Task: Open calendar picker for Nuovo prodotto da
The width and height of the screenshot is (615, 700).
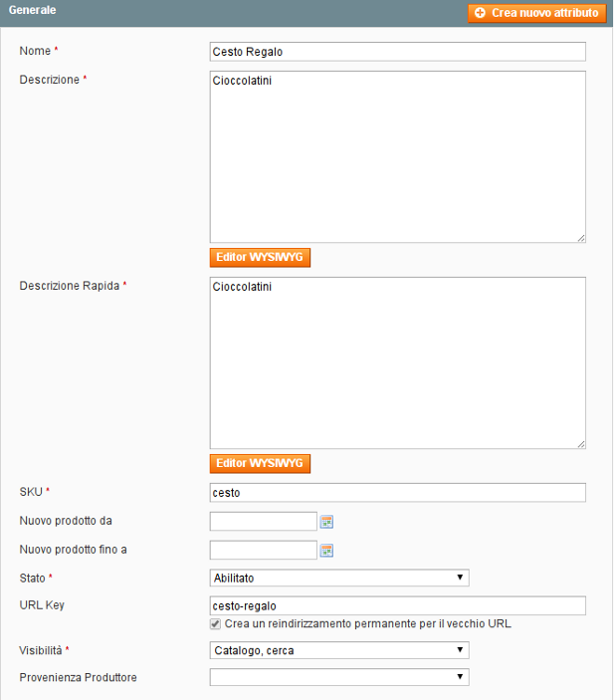Action: point(326,521)
